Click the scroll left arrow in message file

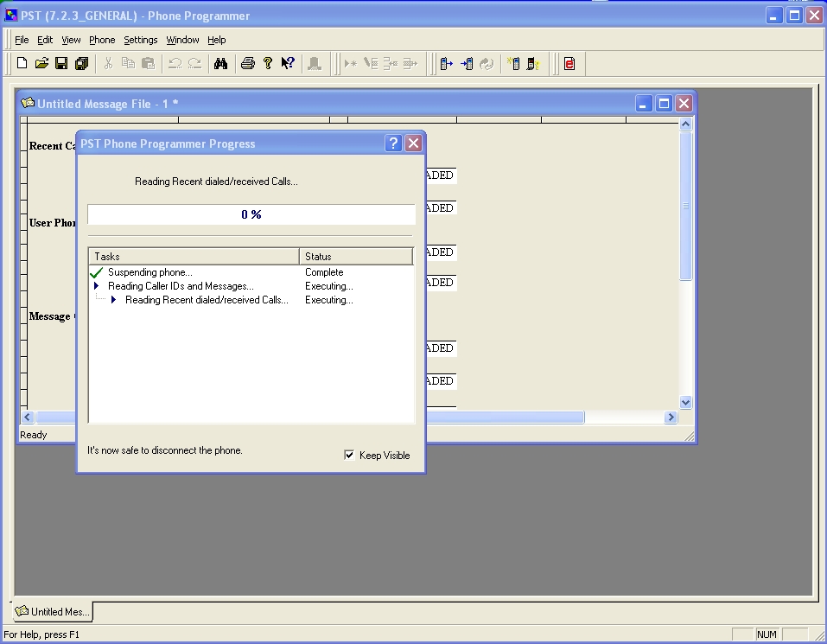click(x=28, y=418)
